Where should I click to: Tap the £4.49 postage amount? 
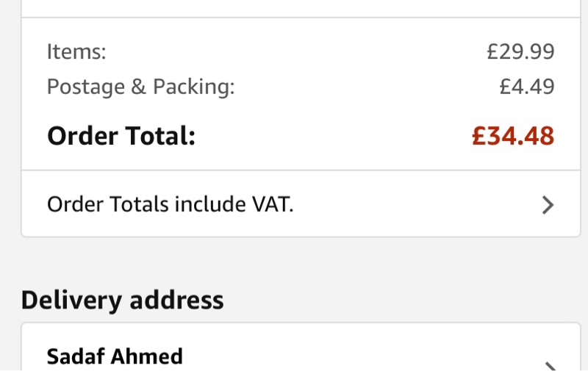[526, 87]
